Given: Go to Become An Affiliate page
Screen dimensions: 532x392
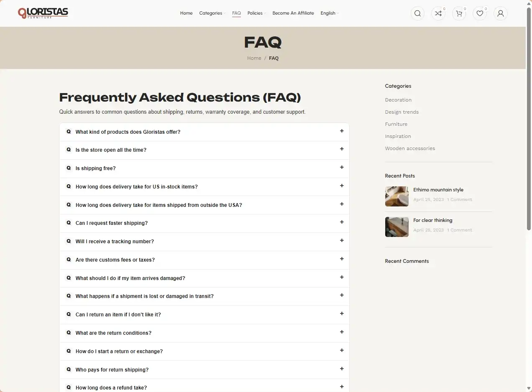Looking at the screenshot, I should point(293,13).
